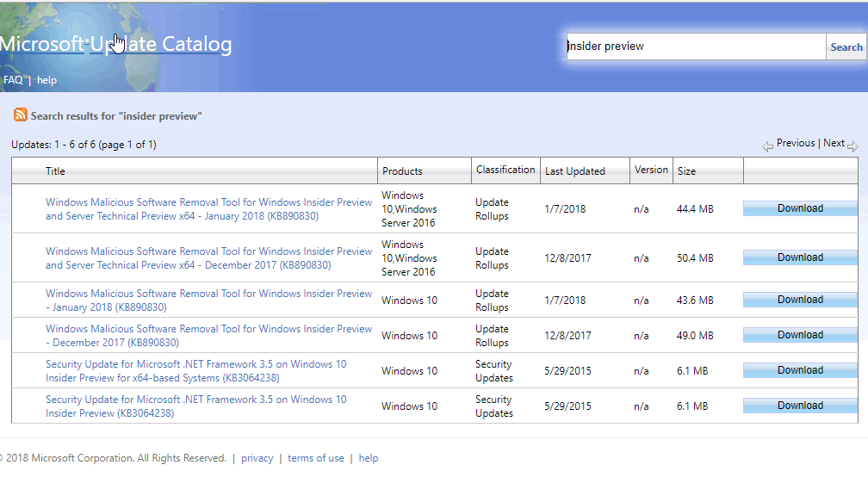Sort by Version column header
Viewport: 868px width, 502px height.
click(651, 170)
